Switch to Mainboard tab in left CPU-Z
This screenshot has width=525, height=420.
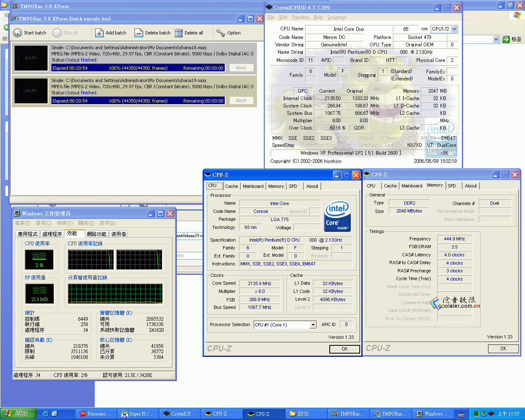point(253,186)
